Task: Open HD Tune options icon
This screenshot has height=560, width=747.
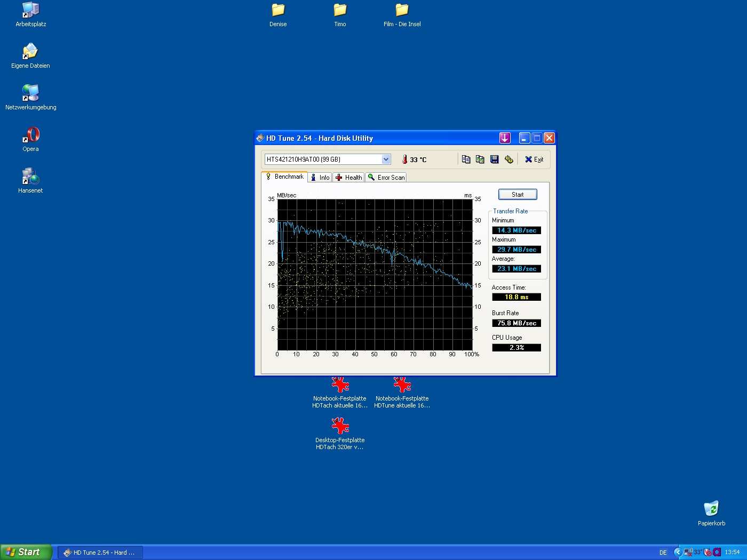Action: (x=508, y=159)
